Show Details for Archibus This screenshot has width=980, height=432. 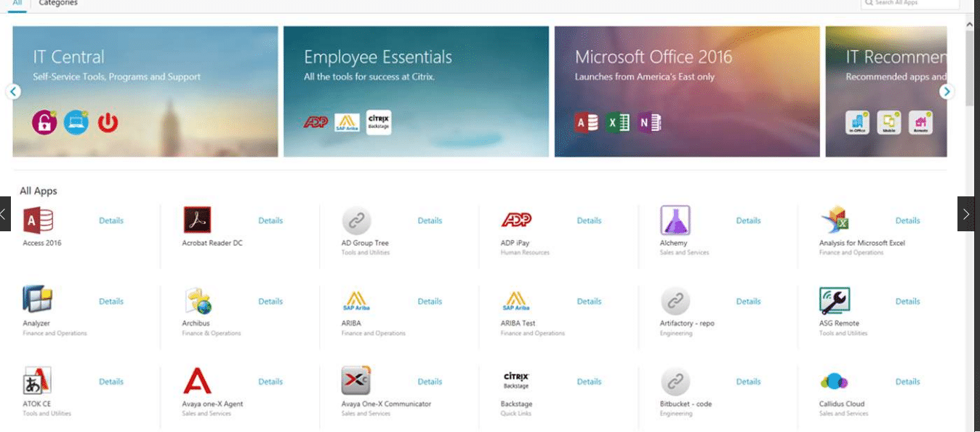(270, 301)
